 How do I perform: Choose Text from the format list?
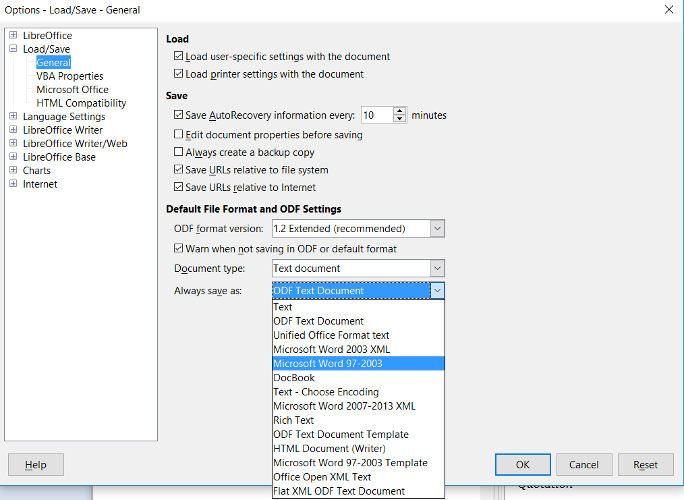click(358, 307)
